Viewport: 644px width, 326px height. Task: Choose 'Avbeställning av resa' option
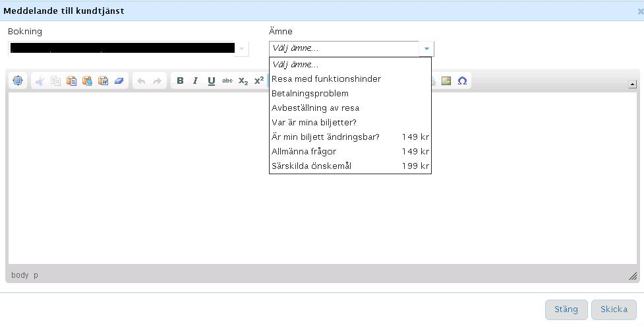click(x=315, y=108)
